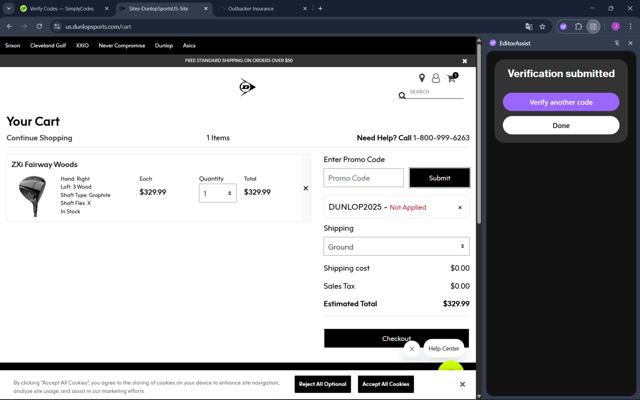The height and width of the screenshot is (400, 640).
Task: Open the Cleveland Golf brand link
Action: click(48, 45)
